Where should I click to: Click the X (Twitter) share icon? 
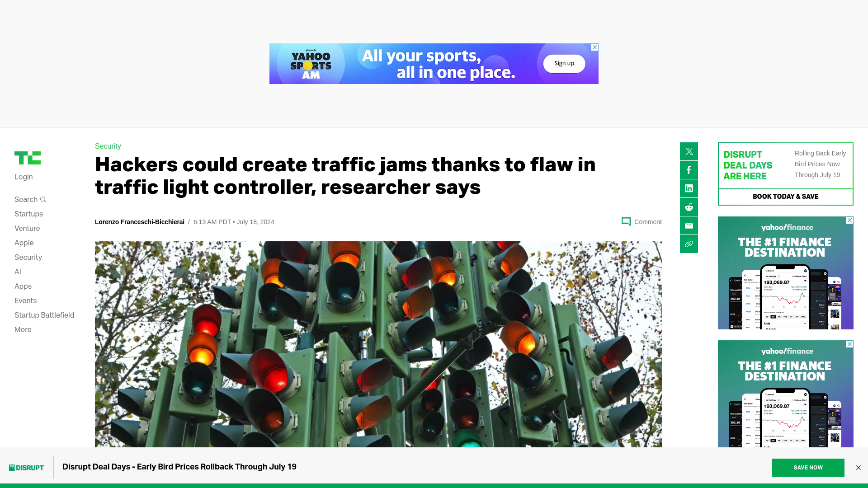pos(689,151)
